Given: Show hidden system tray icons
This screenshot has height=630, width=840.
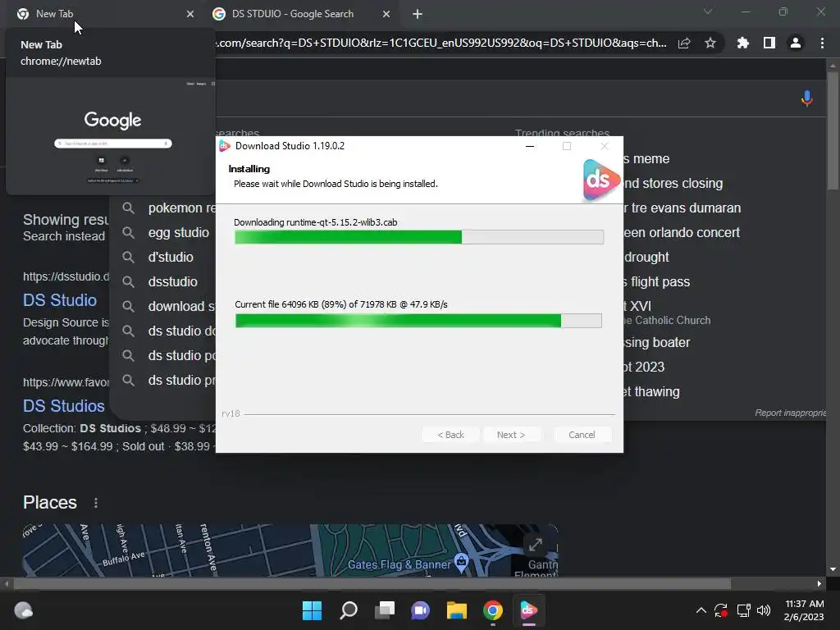Looking at the screenshot, I should point(701,610).
